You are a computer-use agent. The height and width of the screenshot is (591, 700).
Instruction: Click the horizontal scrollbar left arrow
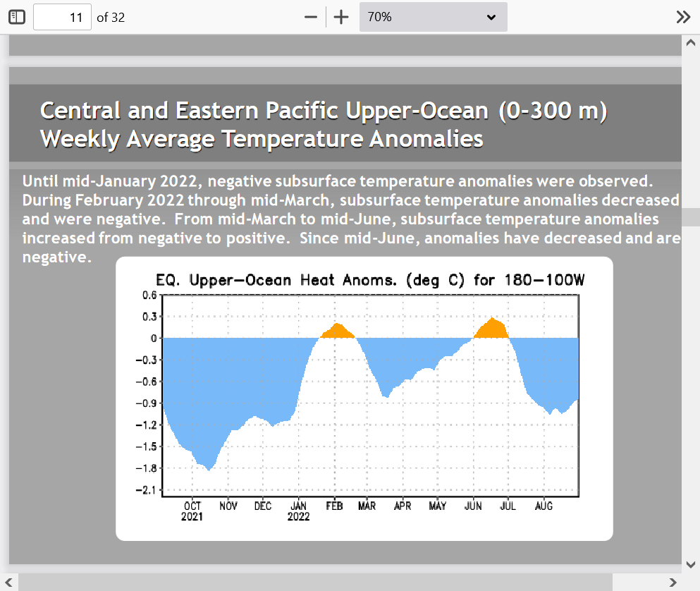[x=8, y=583]
